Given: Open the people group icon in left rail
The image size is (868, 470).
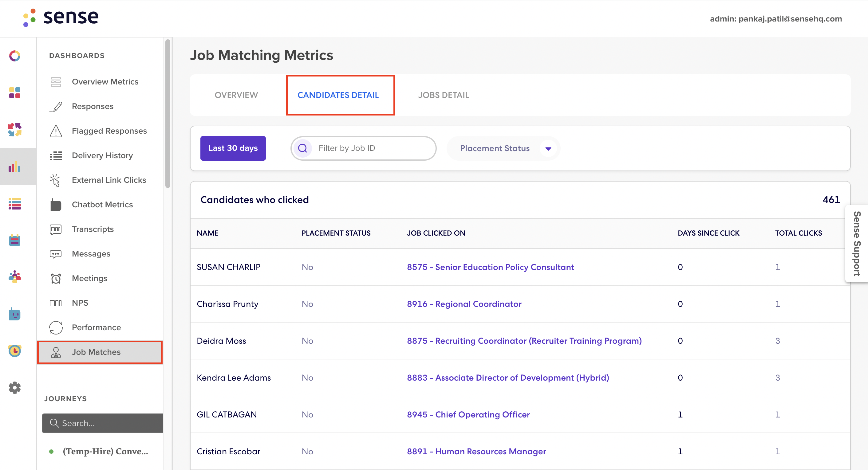Looking at the screenshot, I should (x=14, y=277).
